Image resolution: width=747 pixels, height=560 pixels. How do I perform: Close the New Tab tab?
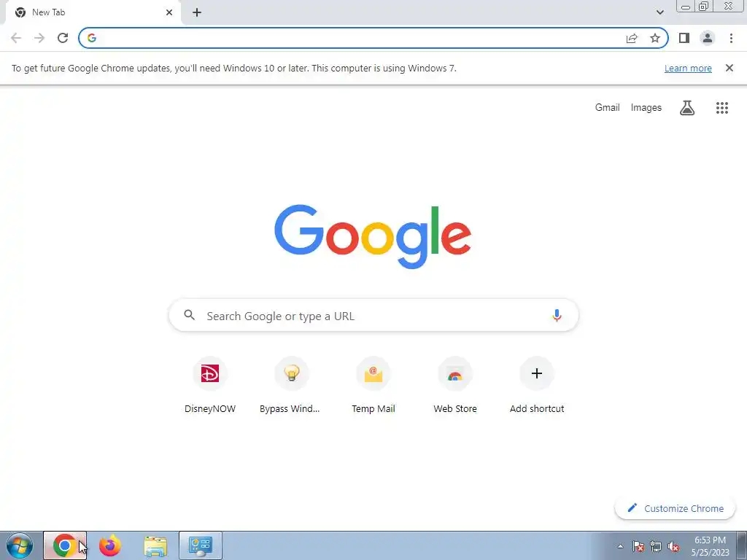pyautogui.click(x=169, y=12)
